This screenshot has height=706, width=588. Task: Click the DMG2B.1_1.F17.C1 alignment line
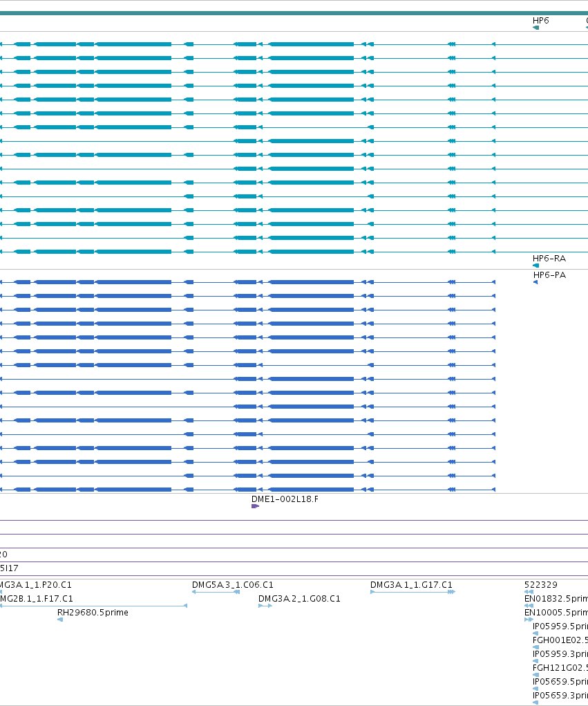[93, 606]
